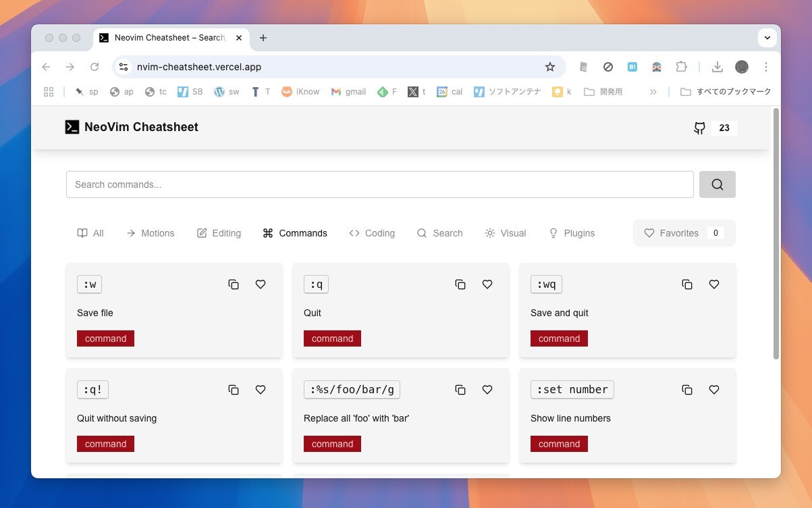Switch to the Motions category tab
This screenshot has width=812, height=508.
click(x=151, y=233)
